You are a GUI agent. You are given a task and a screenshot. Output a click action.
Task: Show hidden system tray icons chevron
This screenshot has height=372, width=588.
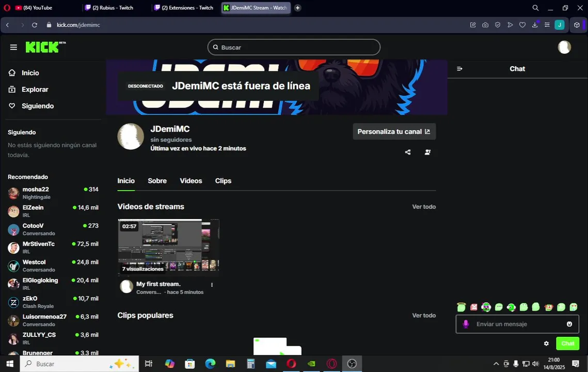[496, 364]
